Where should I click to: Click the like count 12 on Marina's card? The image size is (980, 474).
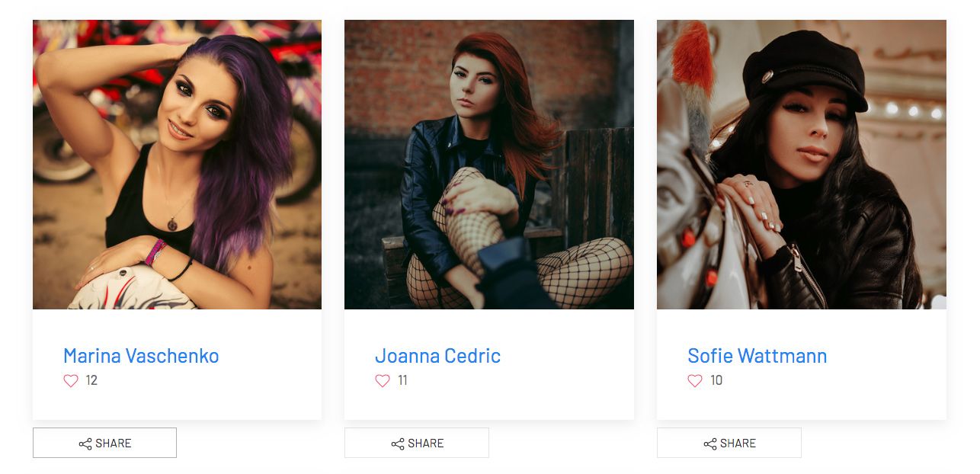point(91,380)
